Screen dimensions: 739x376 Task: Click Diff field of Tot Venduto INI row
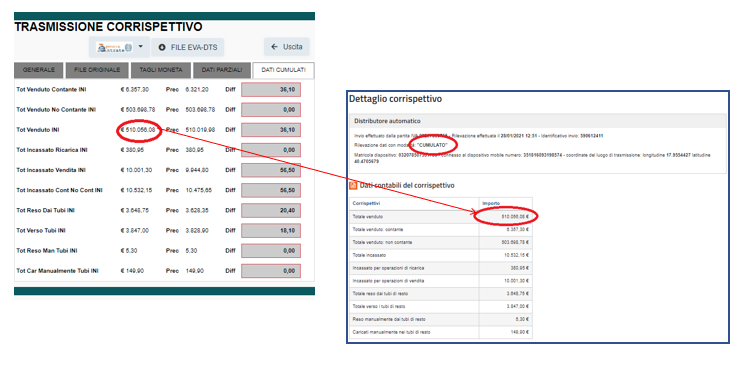(271, 130)
